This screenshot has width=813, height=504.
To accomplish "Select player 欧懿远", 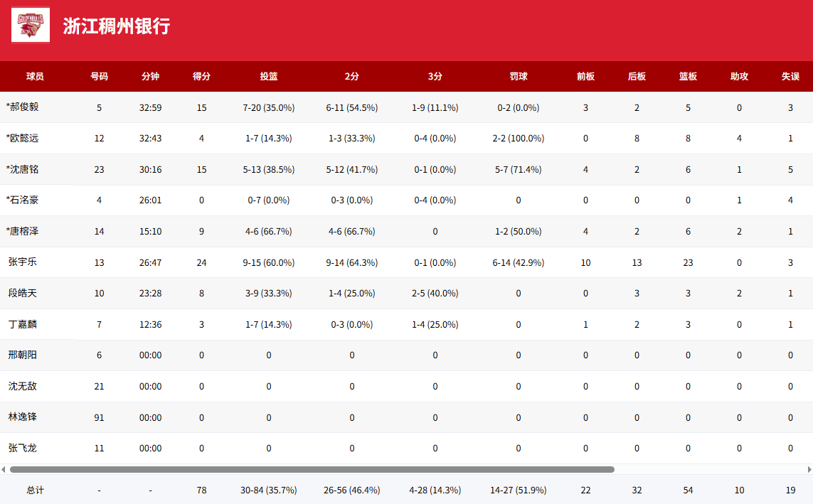I will click(23, 138).
